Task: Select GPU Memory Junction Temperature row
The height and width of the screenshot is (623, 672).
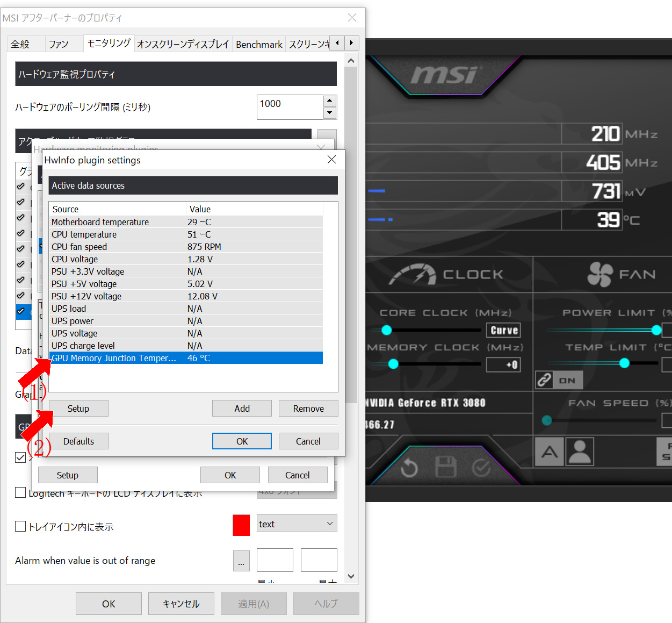Action: (x=186, y=358)
